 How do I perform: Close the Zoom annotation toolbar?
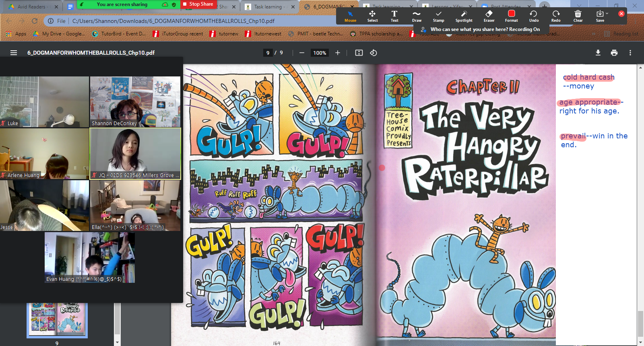tap(621, 14)
